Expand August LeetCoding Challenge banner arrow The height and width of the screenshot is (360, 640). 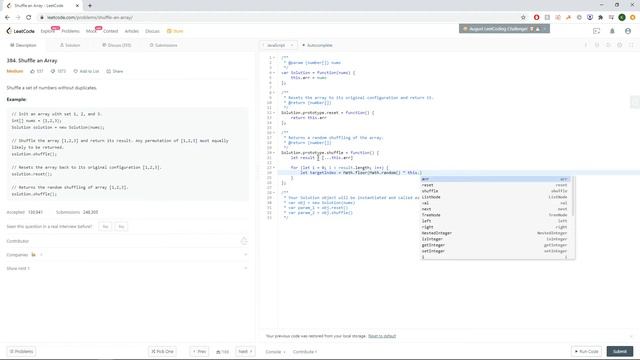click(x=544, y=29)
